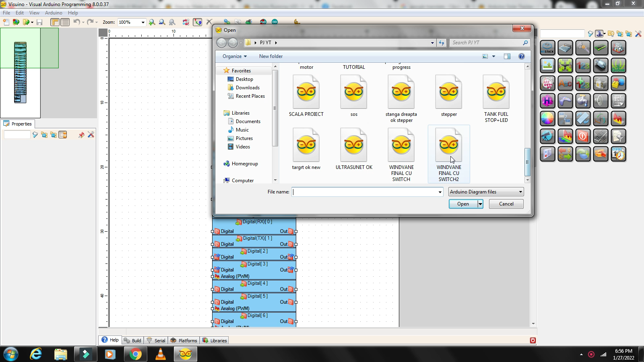Select the WINDVANE FINAL CU SWITCH2 file
Viewport: 644px width, 362px height.
449,154
